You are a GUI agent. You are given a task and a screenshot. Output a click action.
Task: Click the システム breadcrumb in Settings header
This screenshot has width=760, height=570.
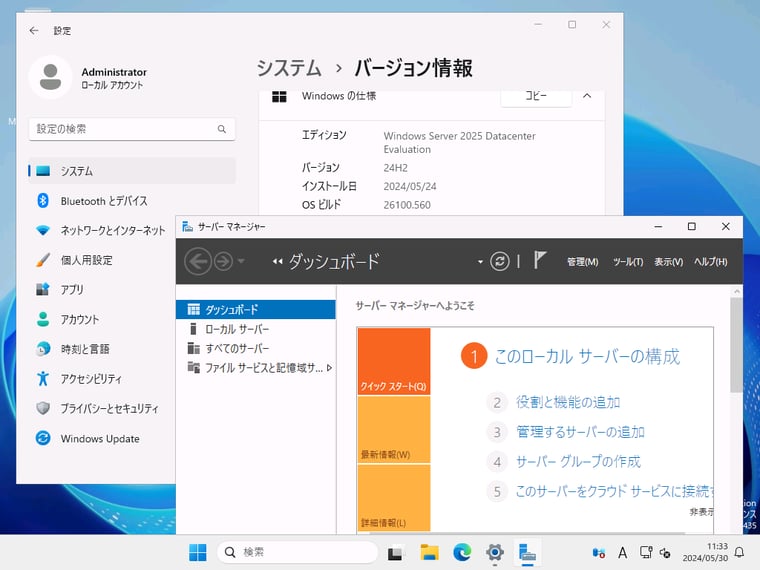[x=289, y=68]
